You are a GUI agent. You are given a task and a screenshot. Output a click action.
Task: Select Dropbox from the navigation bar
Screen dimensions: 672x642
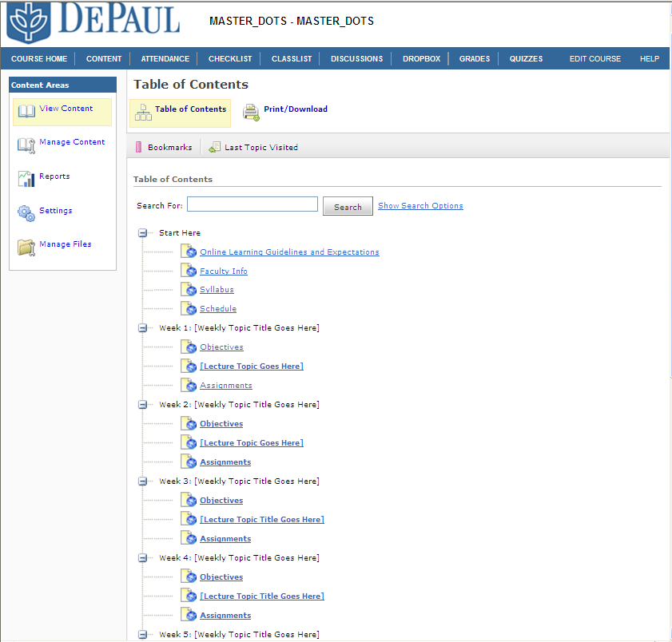(x=421, y=59)
